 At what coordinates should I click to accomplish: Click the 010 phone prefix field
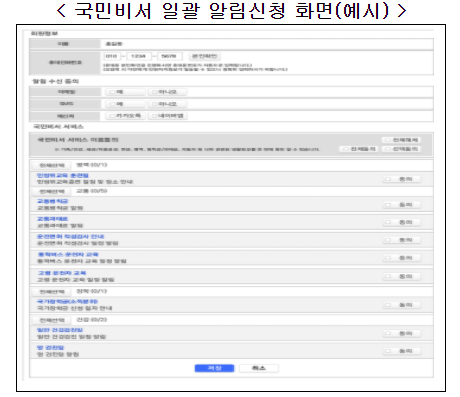(x=112, y=56)
